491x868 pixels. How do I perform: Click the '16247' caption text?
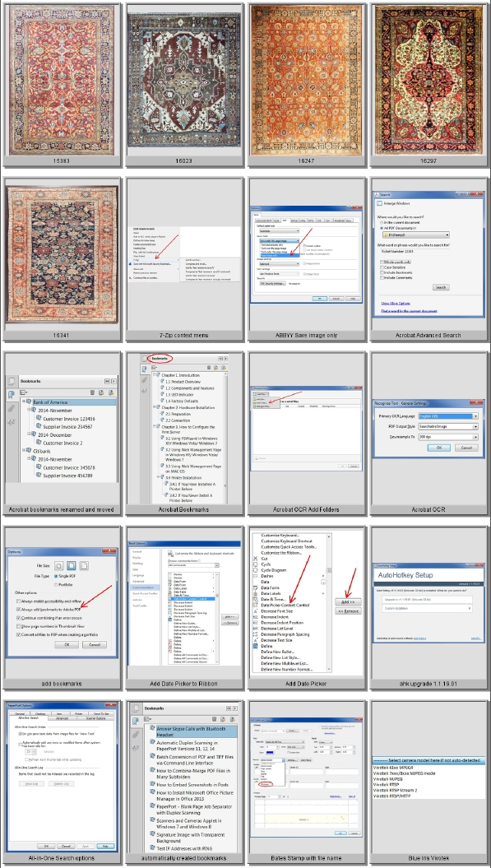coord(306,161)
